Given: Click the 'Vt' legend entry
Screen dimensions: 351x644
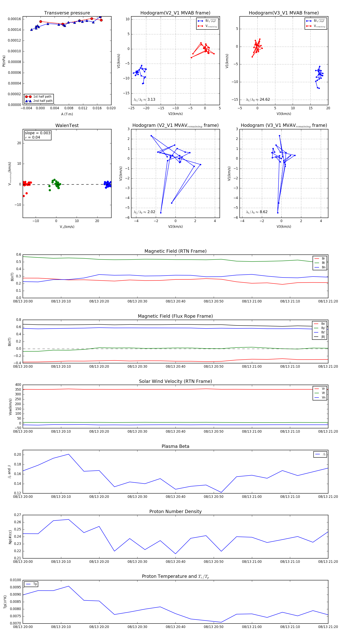Looking at the screenshot, I should tap(320, 393).
